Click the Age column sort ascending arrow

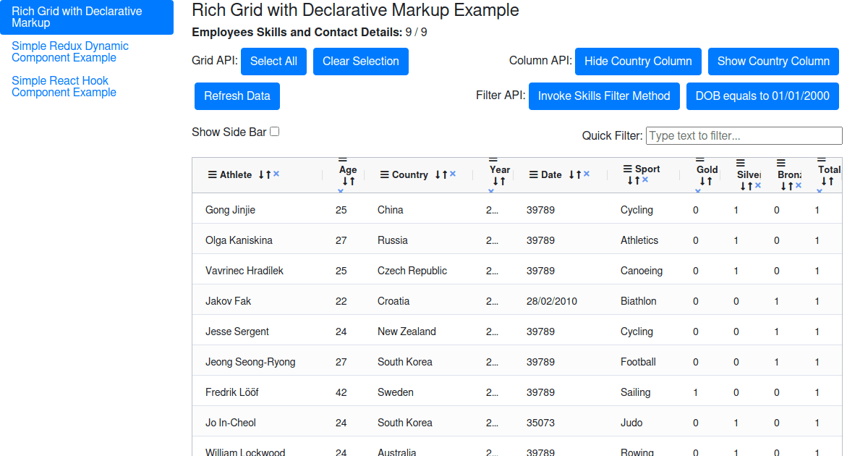[352, 181]
